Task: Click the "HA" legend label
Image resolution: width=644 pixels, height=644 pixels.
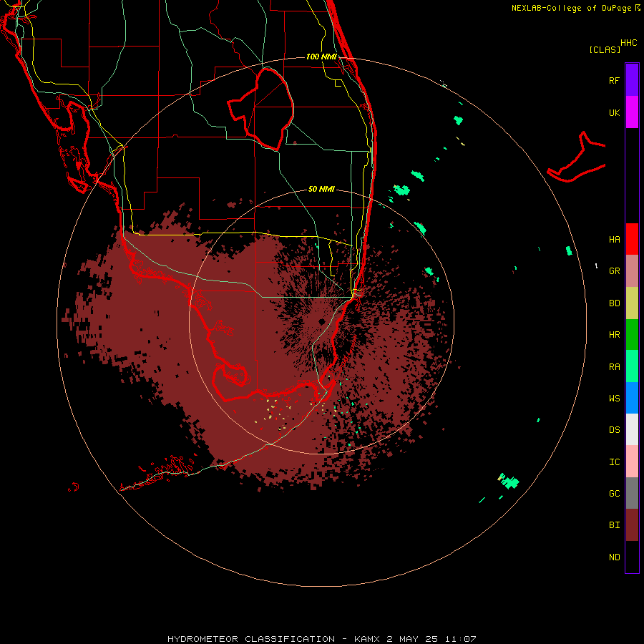Action: [614, 239]
